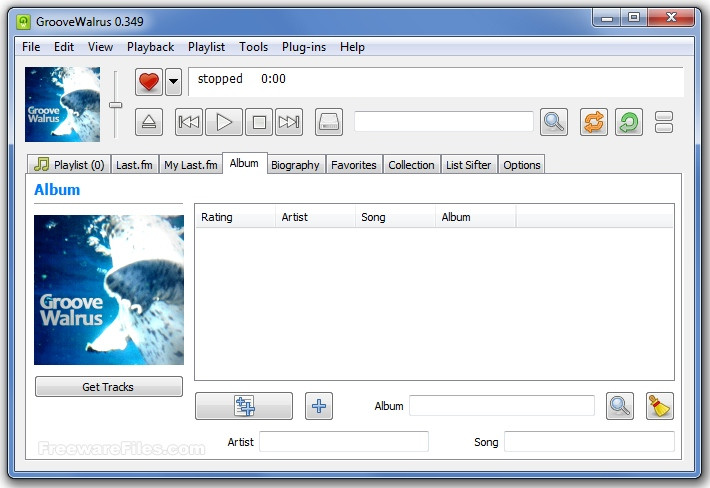The width and height of the screenshot is (710, 488).
Task: Open the dropdown arrow beside the heart
Action: click(x=173, y=82)
